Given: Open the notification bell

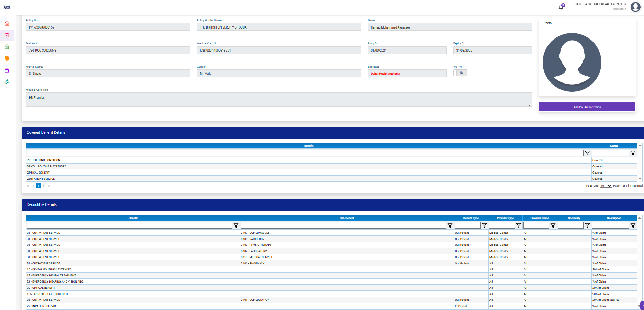Looking at the screenshot, I should coord(561,7).
